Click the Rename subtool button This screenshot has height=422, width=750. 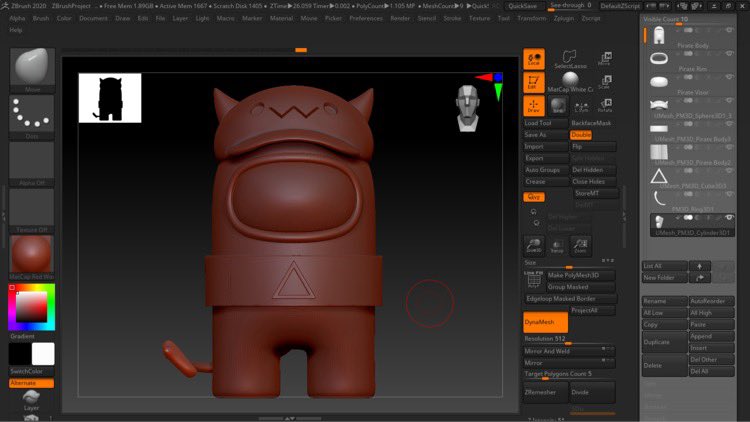[664, 301]
